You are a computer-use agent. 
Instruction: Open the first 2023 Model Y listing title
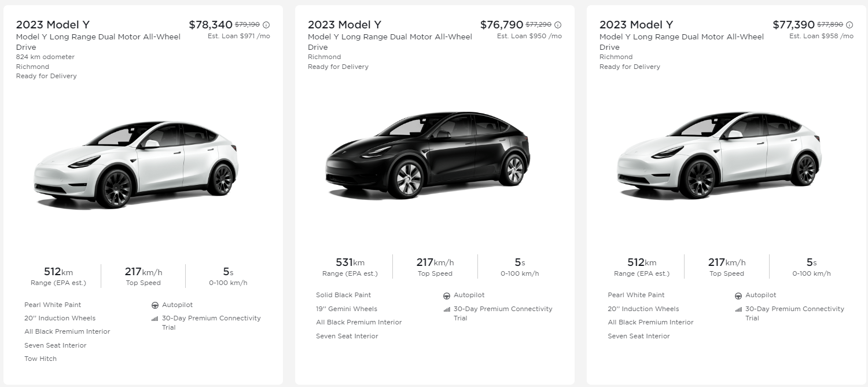point(53,24)
